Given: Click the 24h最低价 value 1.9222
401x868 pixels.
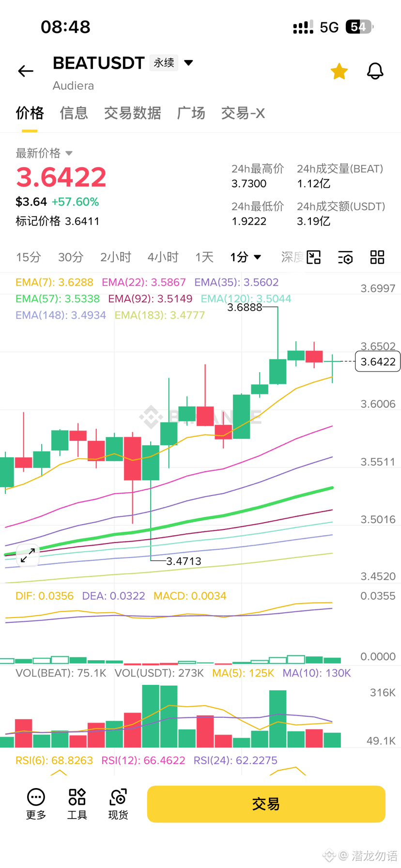Looking at the screenshot, I should pos(249,221).
